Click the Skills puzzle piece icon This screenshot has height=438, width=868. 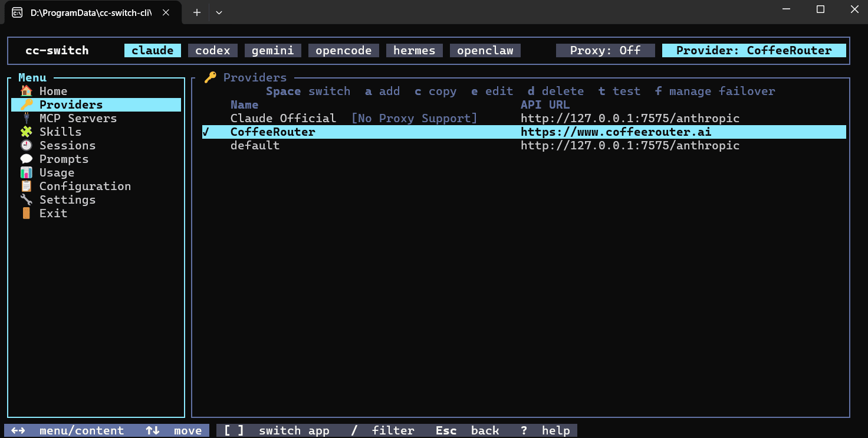(26, 132)
